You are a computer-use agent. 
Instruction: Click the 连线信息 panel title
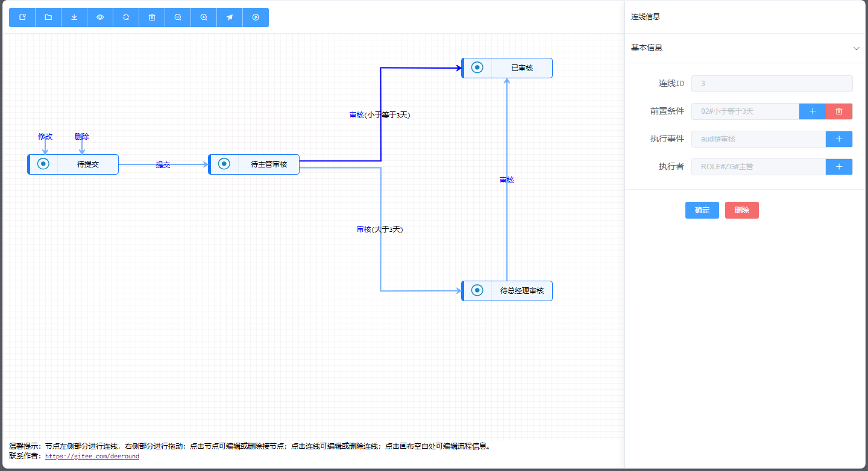(646, 17)
